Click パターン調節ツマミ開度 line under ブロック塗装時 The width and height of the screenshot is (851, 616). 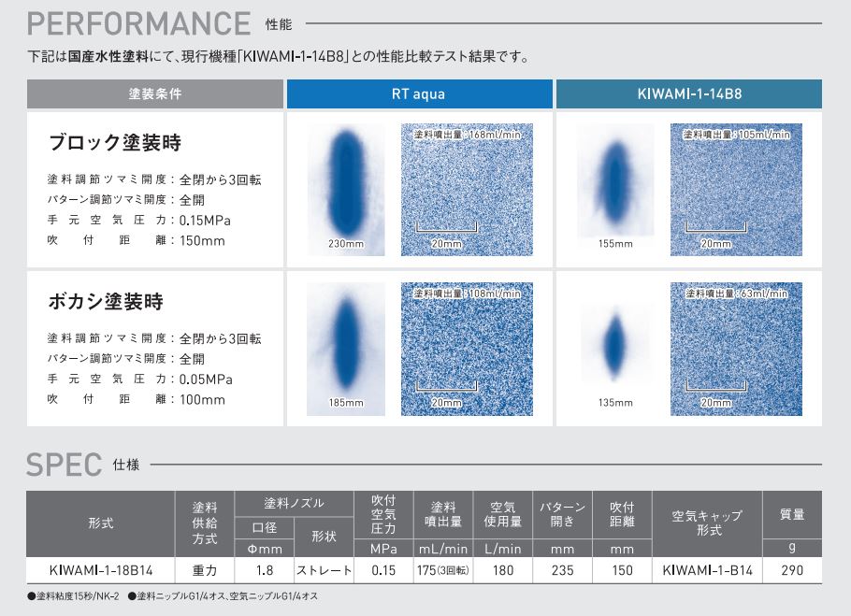[126, 199]
